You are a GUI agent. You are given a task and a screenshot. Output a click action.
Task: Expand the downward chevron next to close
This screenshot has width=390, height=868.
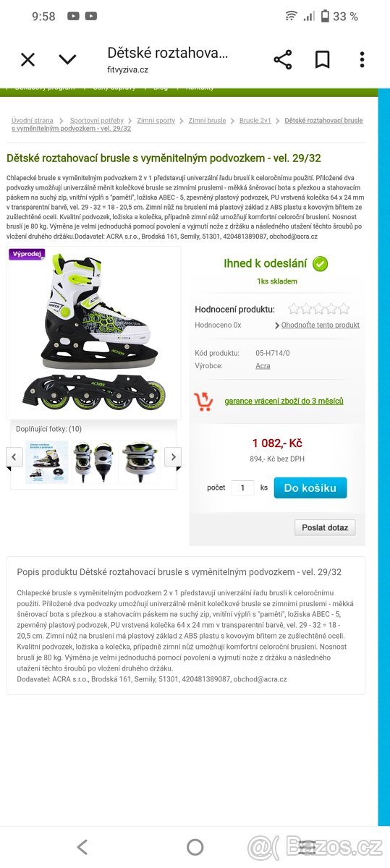67,60
